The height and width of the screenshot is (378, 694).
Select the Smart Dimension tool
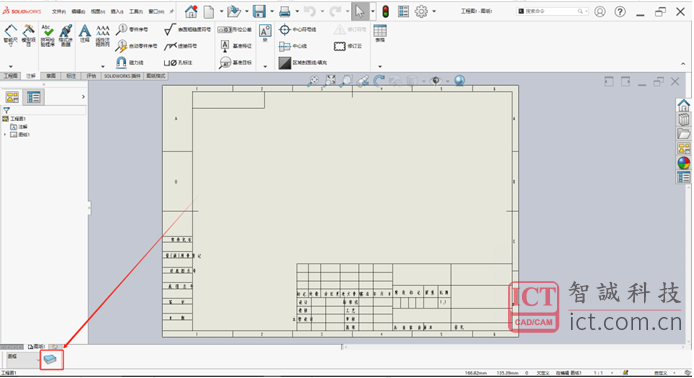click(11, 35)
